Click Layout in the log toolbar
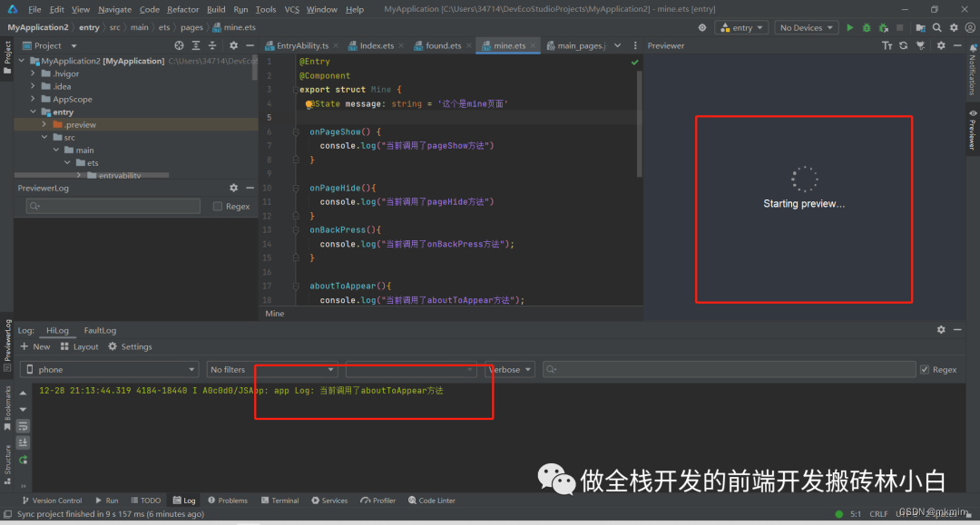The width and height of the screenshot is (980, 525). click(79, 346)
